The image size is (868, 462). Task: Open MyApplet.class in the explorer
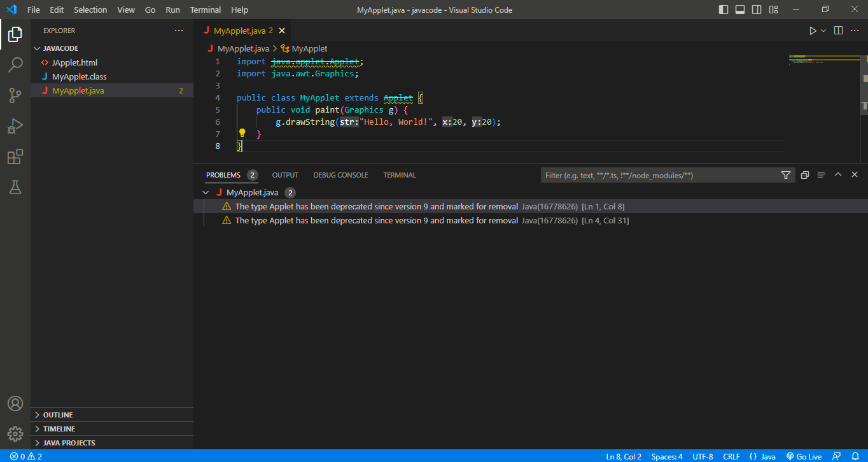[x=111, y=76]
